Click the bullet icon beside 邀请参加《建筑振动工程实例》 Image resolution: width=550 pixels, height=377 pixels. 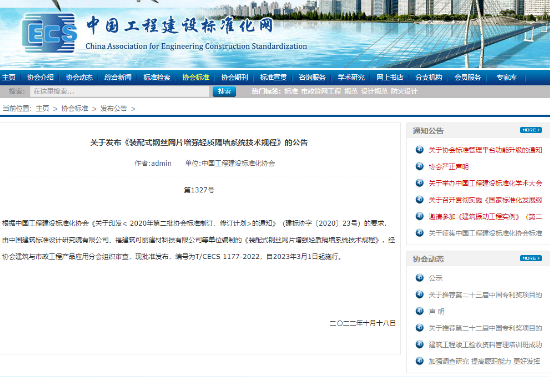click(420, 216)
